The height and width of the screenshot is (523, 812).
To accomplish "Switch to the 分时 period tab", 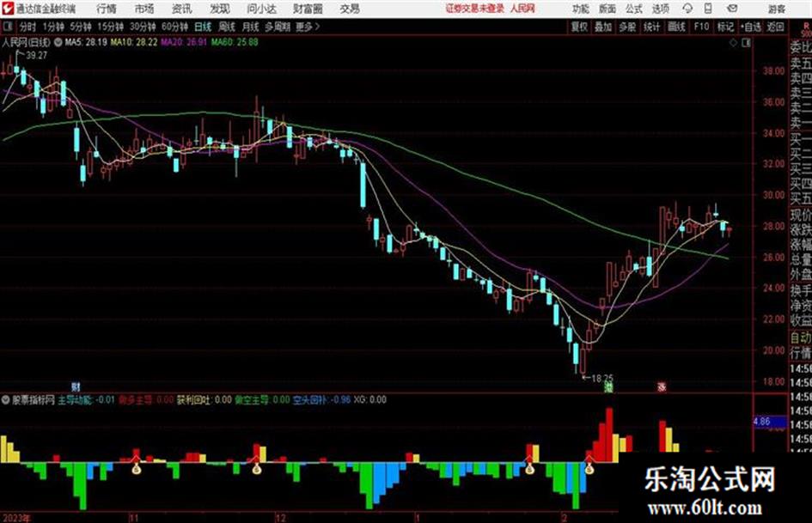I will [27, 27].
